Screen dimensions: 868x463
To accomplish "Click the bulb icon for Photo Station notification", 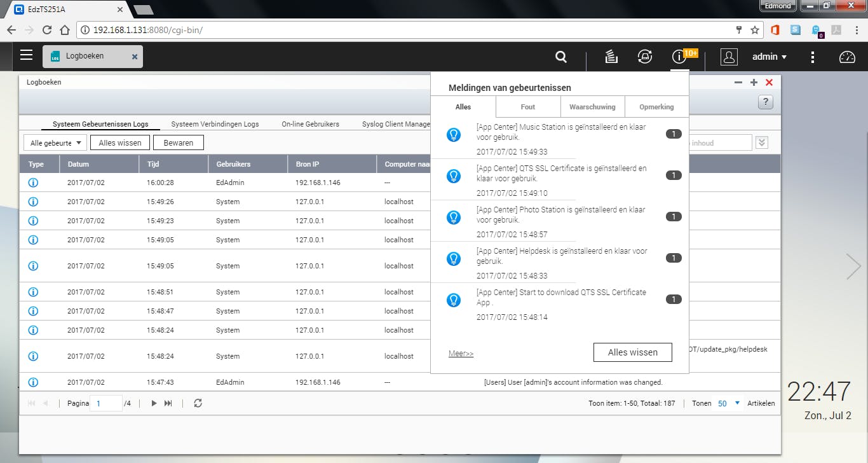I will coord(454,217).
